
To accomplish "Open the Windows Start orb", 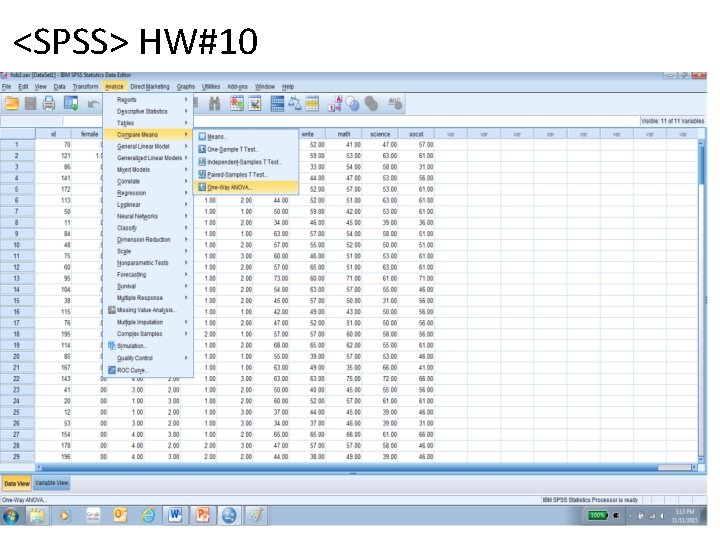I will tap(11, 516).
